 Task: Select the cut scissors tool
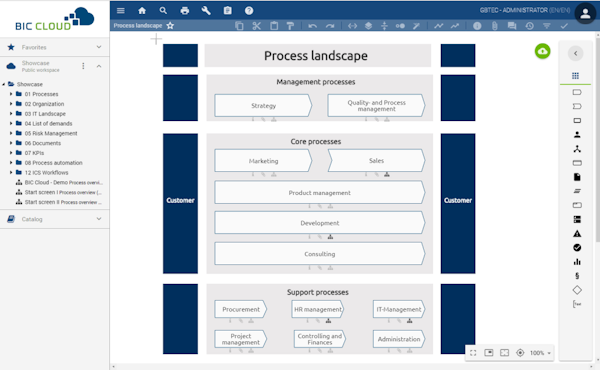click(257, 26)
